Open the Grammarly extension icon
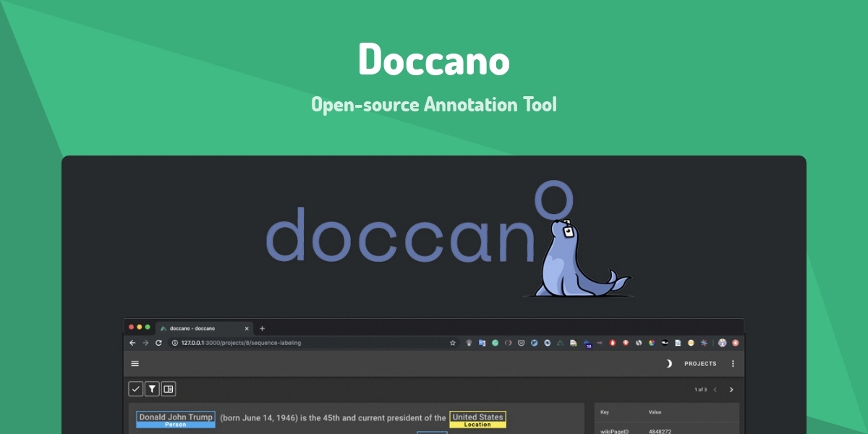The image size is (868, 434). point(495,342)
